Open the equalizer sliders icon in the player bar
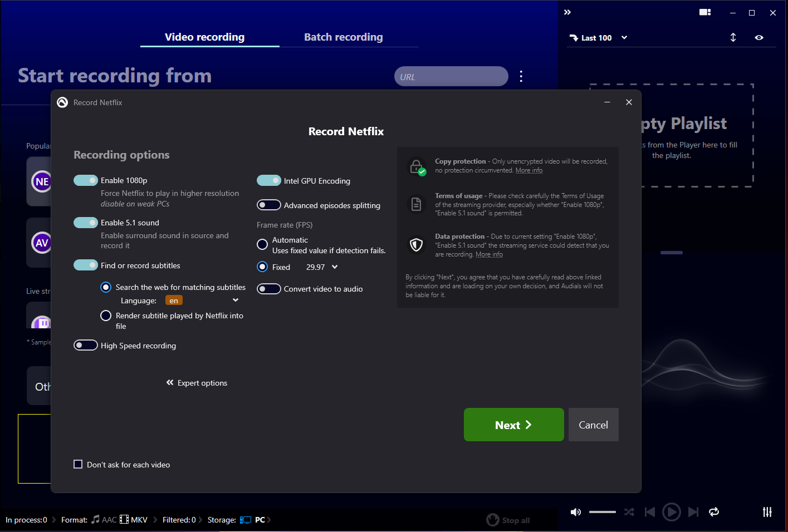788x532 pixels. tap(767, 512)
